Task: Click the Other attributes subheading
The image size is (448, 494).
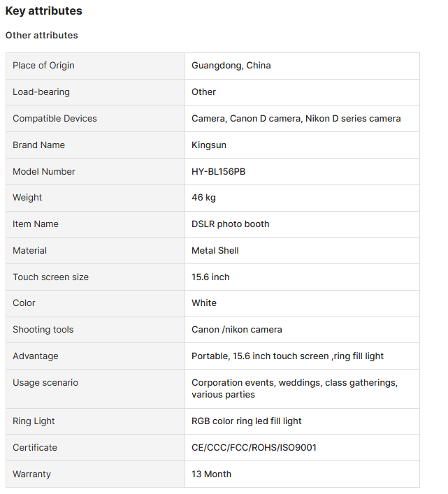Action: [42, 35]
